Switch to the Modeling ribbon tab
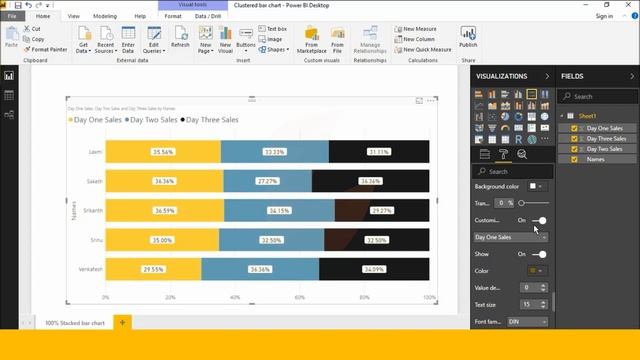The width and height of the screenshot is (640, 360). (105, 16)
